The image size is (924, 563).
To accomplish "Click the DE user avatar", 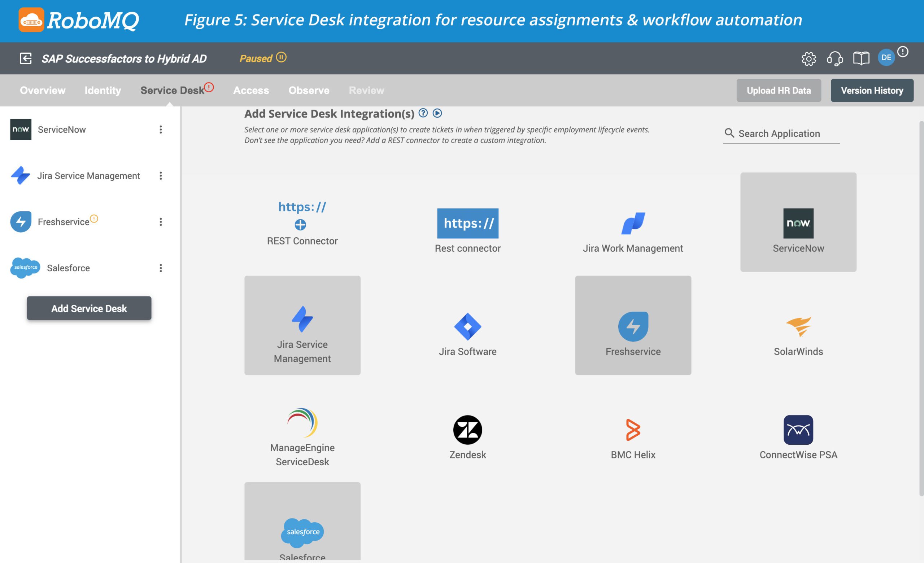I will [886, 58].
